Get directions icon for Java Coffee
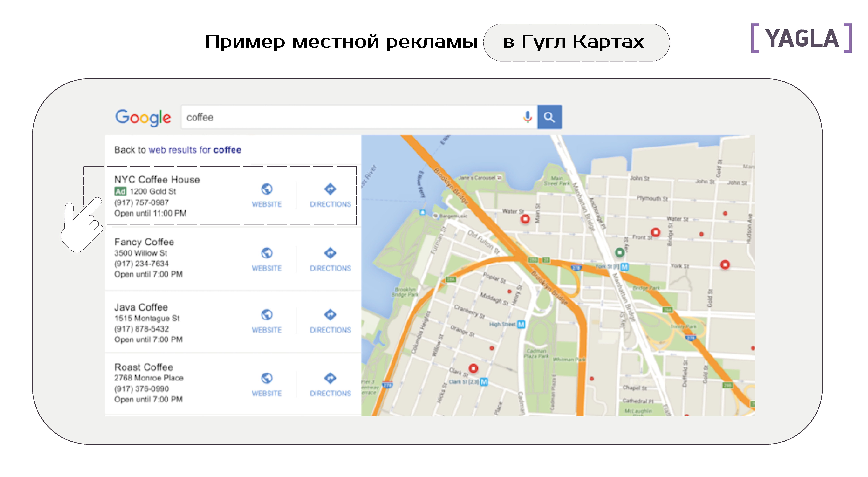Screen dimensions: 868x477 coord(330,315)
